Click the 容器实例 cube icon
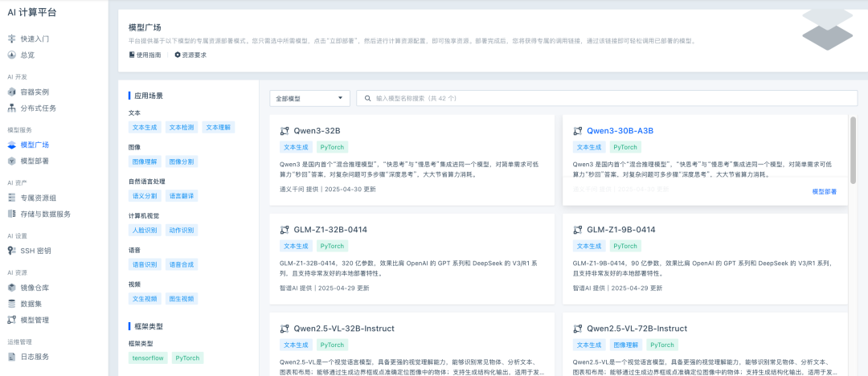868x376 pixels. (x=11, y=92)
